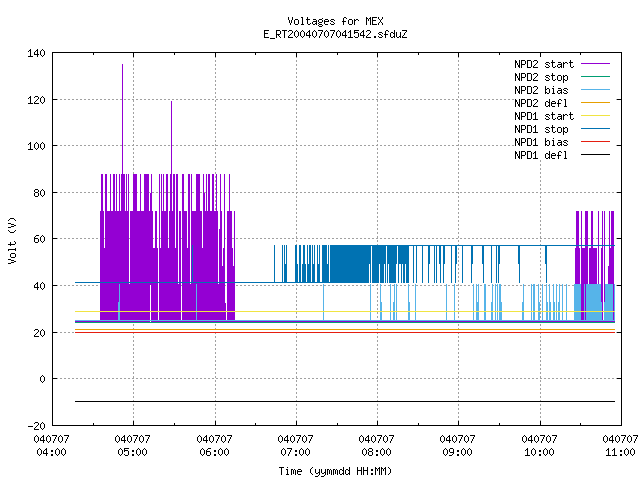Click the x-axis label 040707 11:00
The width and height of the screenshot is (640, 480).
(x=620, y=446)
